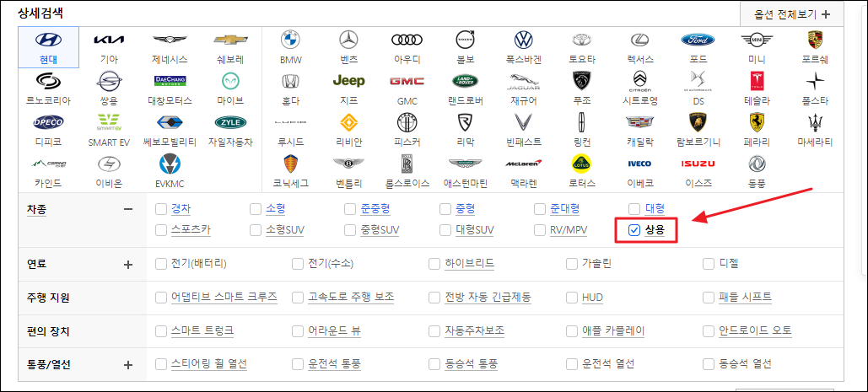Enable the 운전석 통풍 checkbox
868x392 pixels.
point(297,364)
